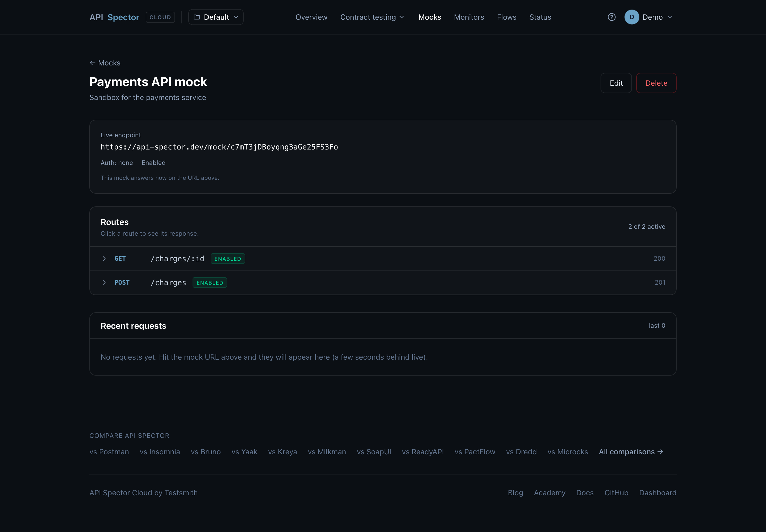Click the API Spector logo
766x532 pixels.
pos(114,17)
